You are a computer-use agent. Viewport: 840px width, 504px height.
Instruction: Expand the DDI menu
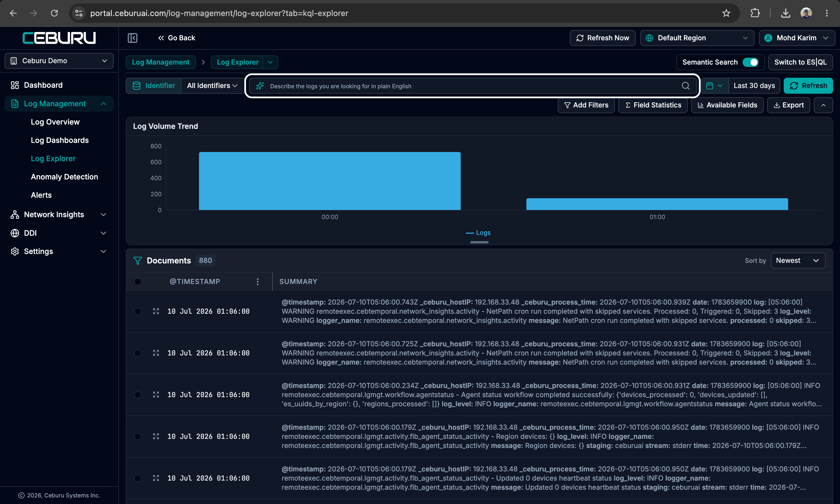point(59,233)
